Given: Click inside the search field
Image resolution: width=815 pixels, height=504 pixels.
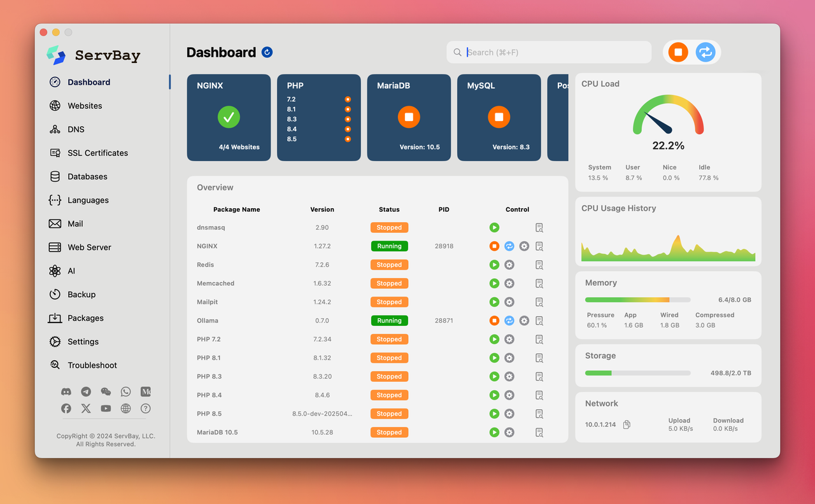Looking at the screenshot, I should coord(549,52).
